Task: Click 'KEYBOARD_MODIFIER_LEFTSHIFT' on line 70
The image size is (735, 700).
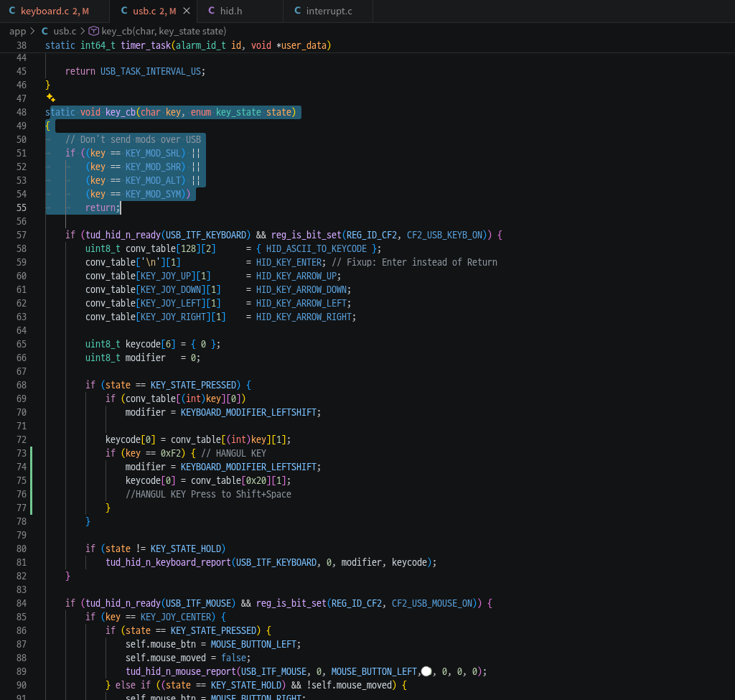Action: 249,413
